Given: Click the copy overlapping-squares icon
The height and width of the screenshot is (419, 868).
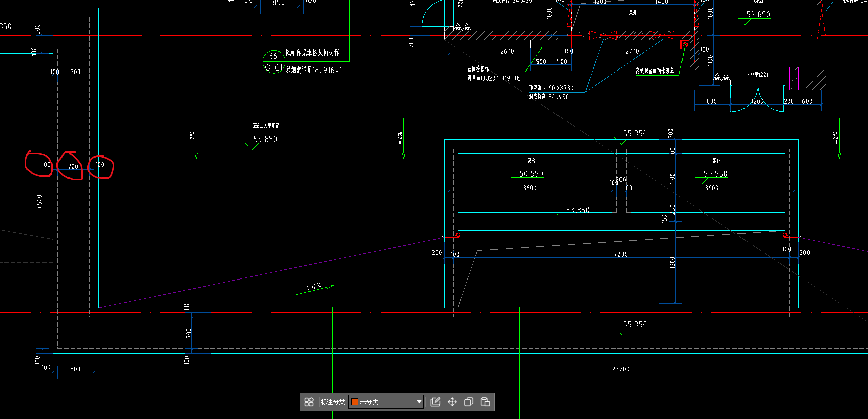Looking at the screenshot, I should 469,402.
